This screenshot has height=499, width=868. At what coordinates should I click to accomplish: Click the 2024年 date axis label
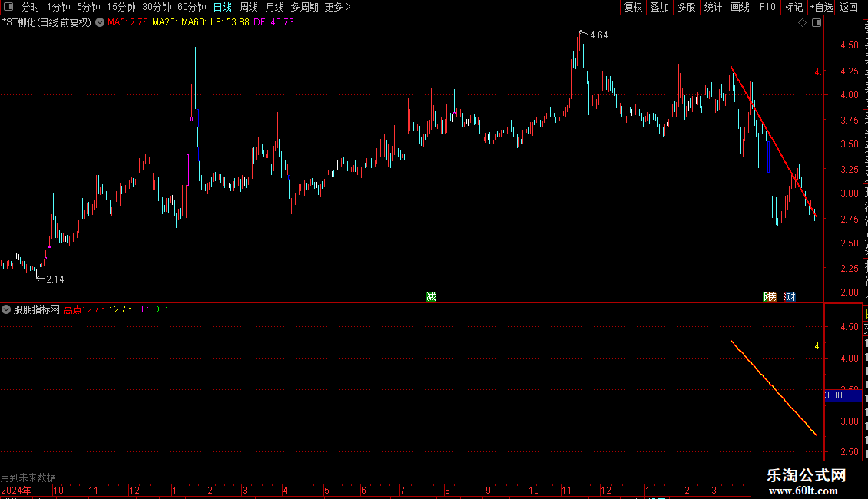coord(16,491)
